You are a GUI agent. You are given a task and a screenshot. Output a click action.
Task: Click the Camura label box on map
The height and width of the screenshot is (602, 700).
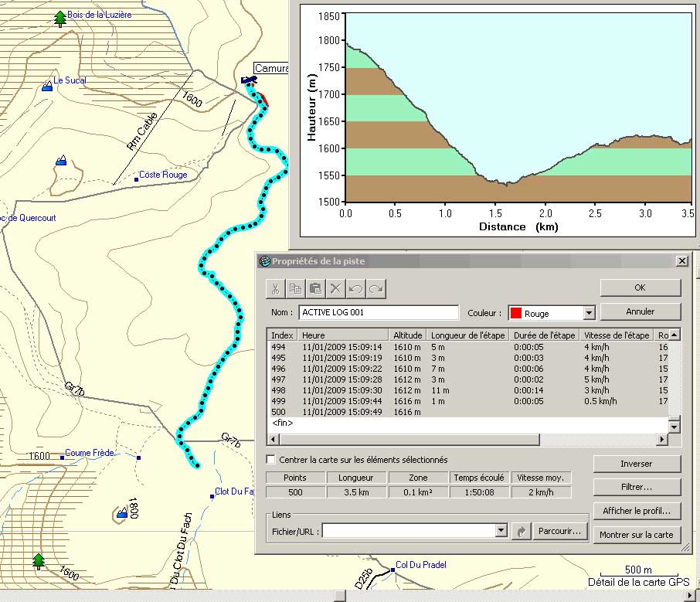pyautogui.click(x=271, y=68)
